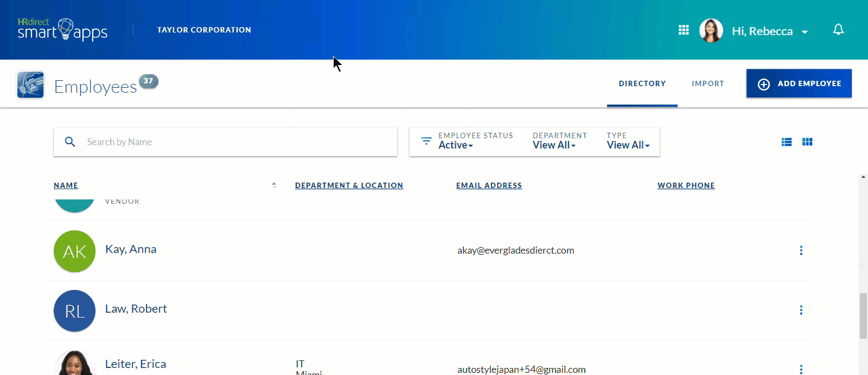
Task: Switch to list view
Action: click(x=787, y=142)
